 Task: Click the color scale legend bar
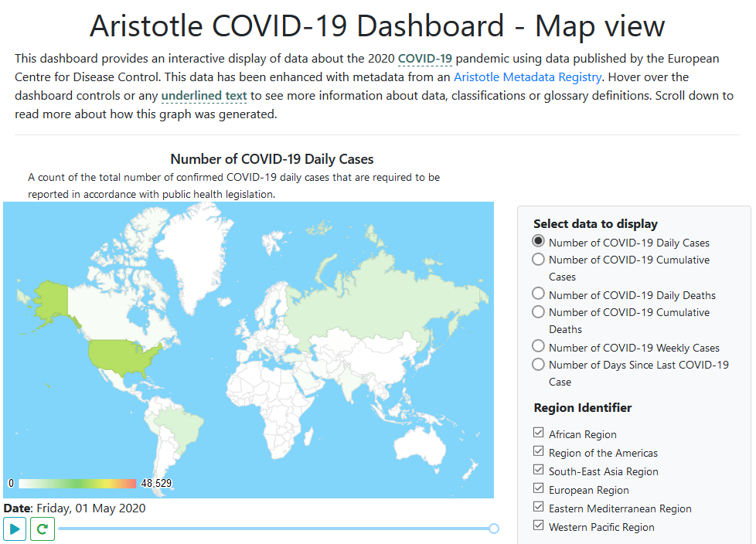click(77, 484)
